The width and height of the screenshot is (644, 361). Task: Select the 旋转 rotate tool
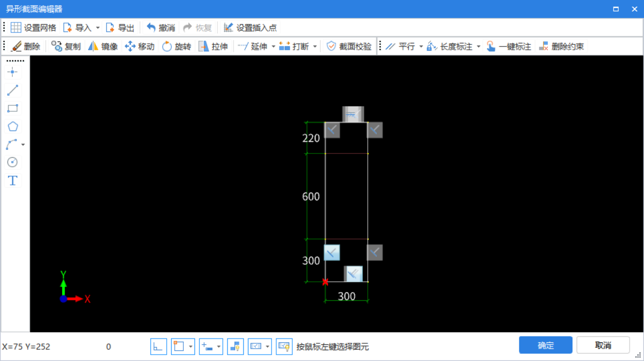pos(176,47)
